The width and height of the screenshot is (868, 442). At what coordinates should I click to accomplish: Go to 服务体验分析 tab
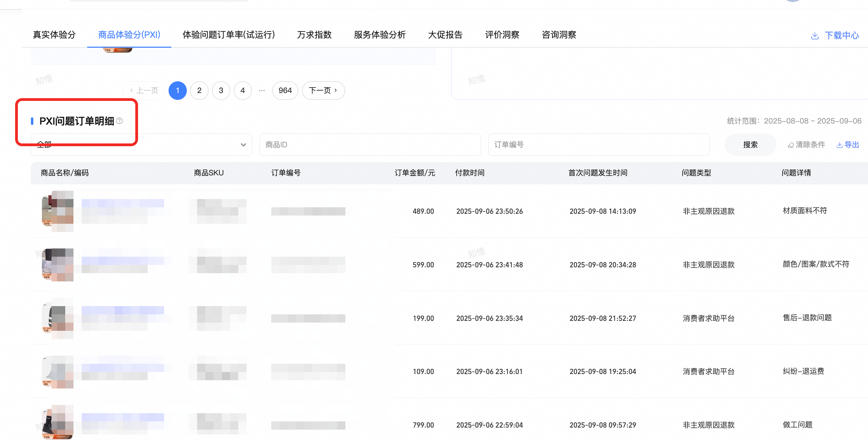click(380, 35)
